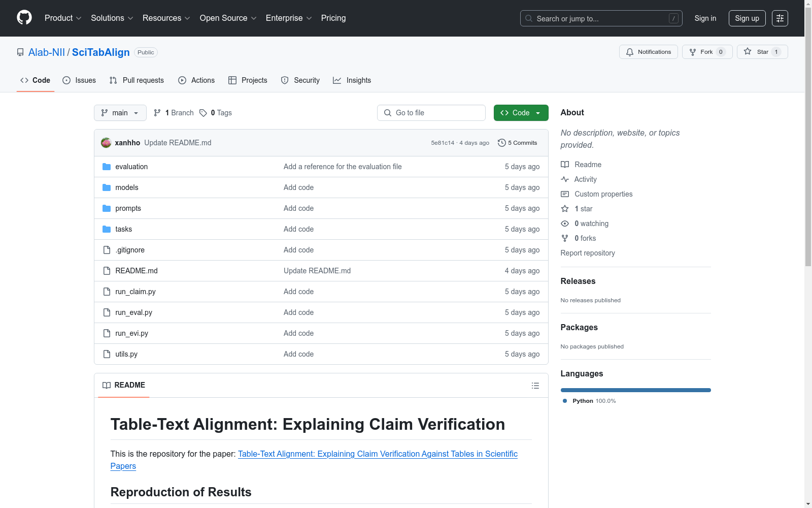Click the 'No releases published' text
The height and width of the screenshot is (508, 812).
click(x=591, y=300)
